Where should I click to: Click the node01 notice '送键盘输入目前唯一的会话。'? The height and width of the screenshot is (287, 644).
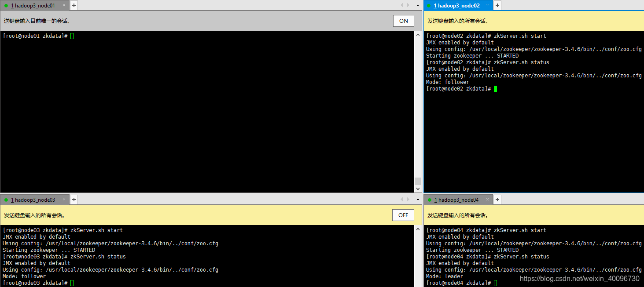(37, 21)
